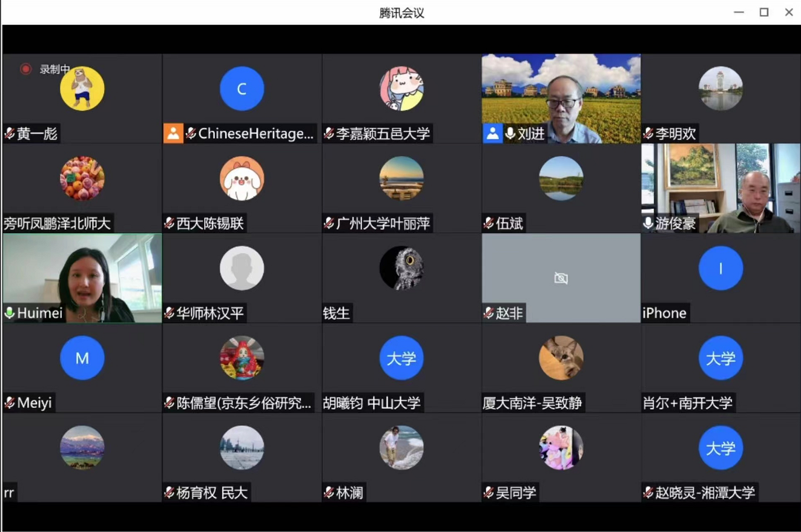
Task: Click the name label 旁听凤鹏泽北师大
Action: (58, 223)
